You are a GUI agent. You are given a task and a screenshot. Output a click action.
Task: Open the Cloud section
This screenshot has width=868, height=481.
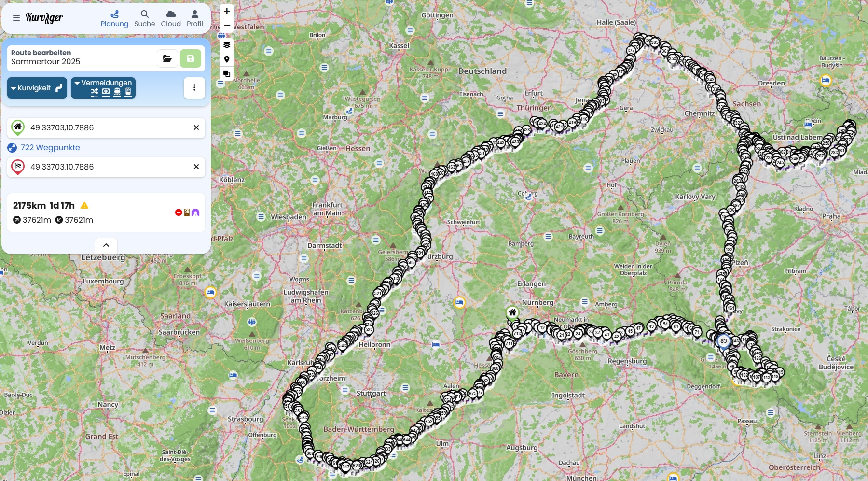pyautogui.click(x=171, y=18)
